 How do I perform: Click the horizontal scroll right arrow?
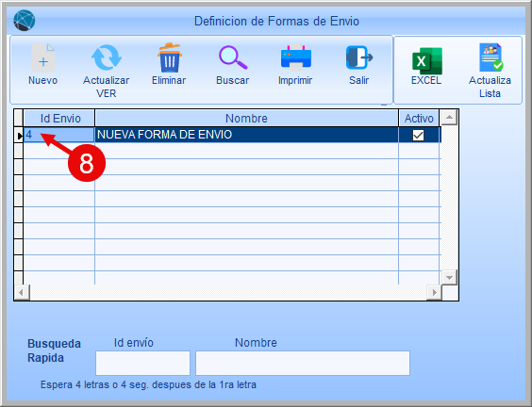[x=434, y=292]
